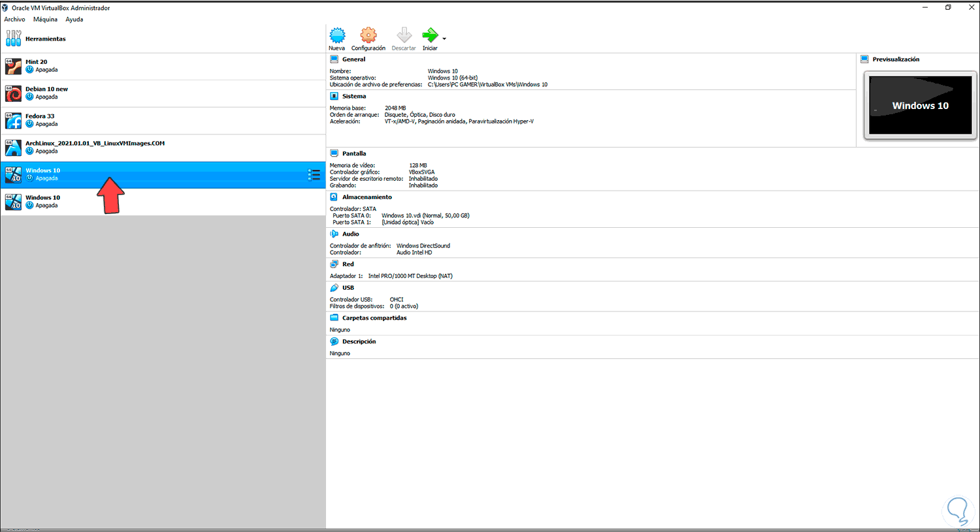Viewport: 980px width, 532px height.
Task: Click the Audio section speaker icon
Action: click(x=335, y=234)
